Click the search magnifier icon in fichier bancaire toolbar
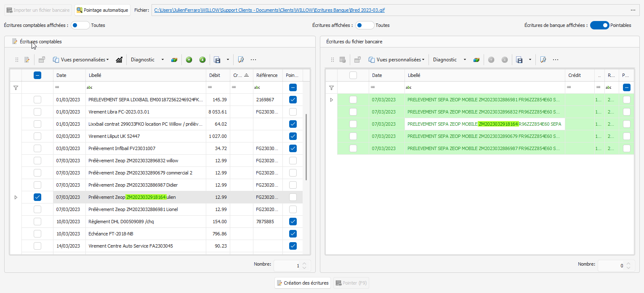The image size is (644, 293). click(543, 60)
